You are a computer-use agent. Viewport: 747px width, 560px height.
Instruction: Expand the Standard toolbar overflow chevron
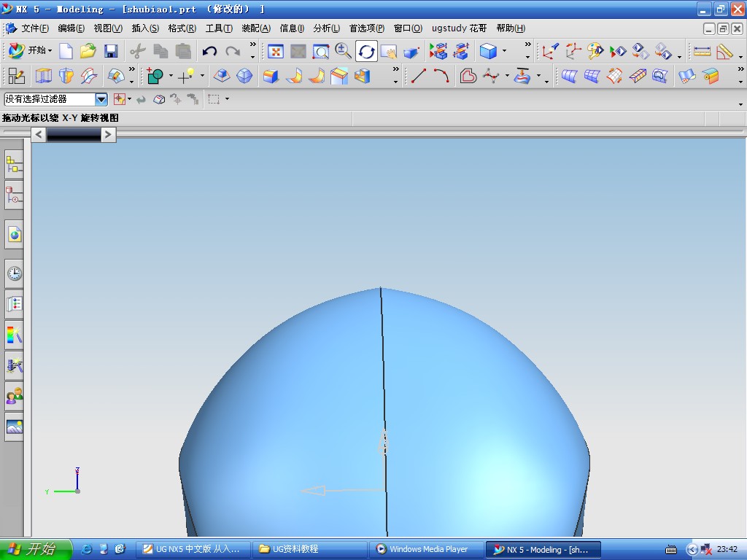coord(252,44)
